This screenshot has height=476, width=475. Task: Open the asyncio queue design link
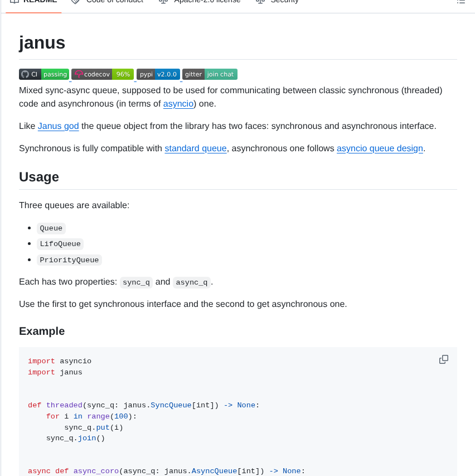click(x=380, y=148)
